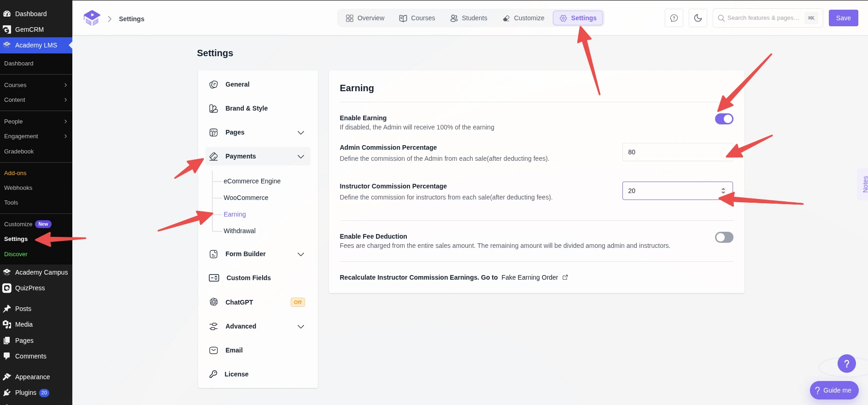The height and width of the screenshot is (405, 868).
Task: Collapse the Payments section chevron
Action: point(301,157)
